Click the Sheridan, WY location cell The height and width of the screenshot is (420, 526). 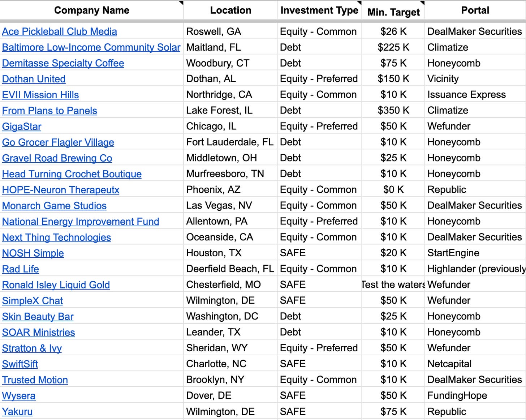coord(230,348)
